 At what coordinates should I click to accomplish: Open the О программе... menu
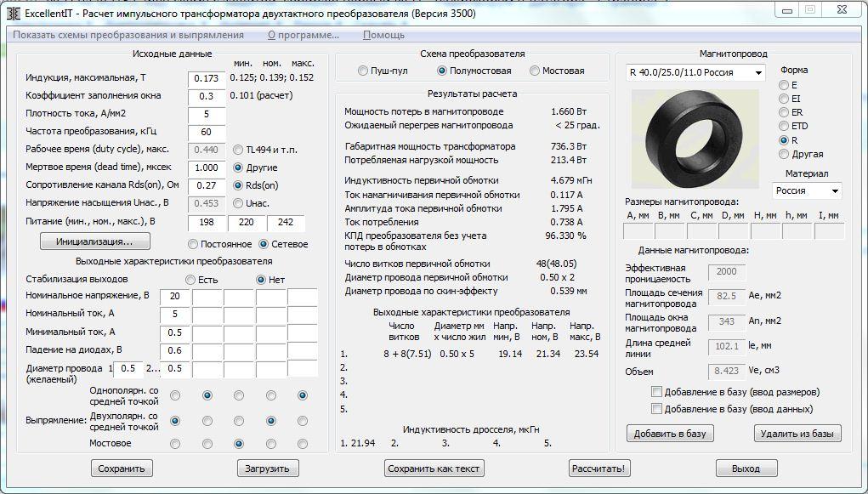point(304,35)
